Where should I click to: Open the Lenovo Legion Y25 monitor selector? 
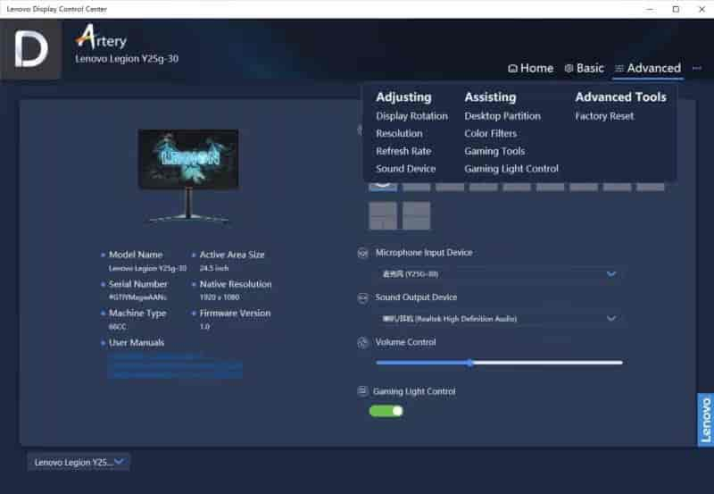pos(78,462)
